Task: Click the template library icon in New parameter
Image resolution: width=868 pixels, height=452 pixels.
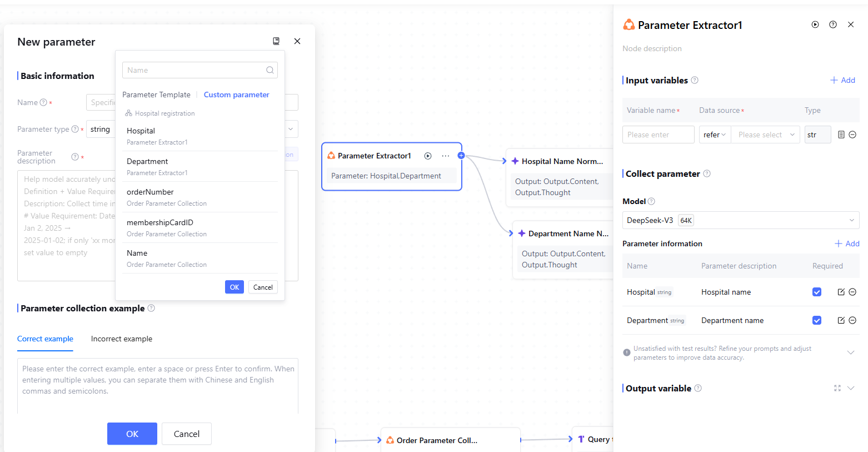Action: 276,41
